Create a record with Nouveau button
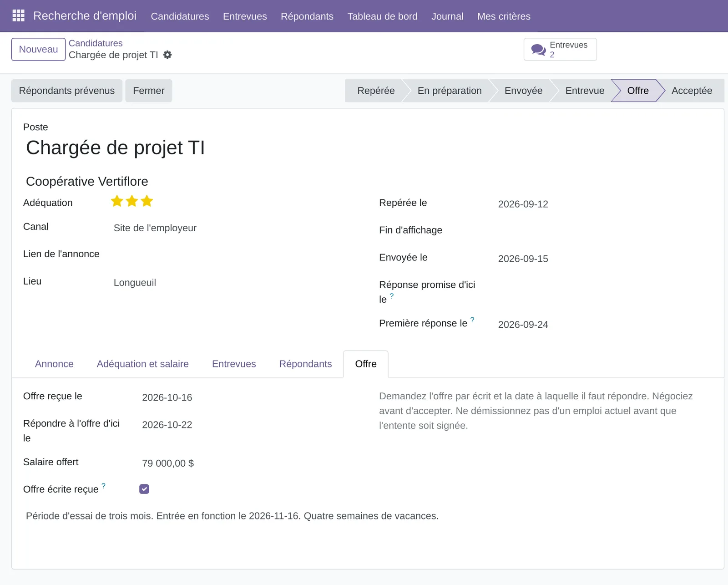This screenshot has height=585, width=728. pyautogui.click(x=38, y=49)
